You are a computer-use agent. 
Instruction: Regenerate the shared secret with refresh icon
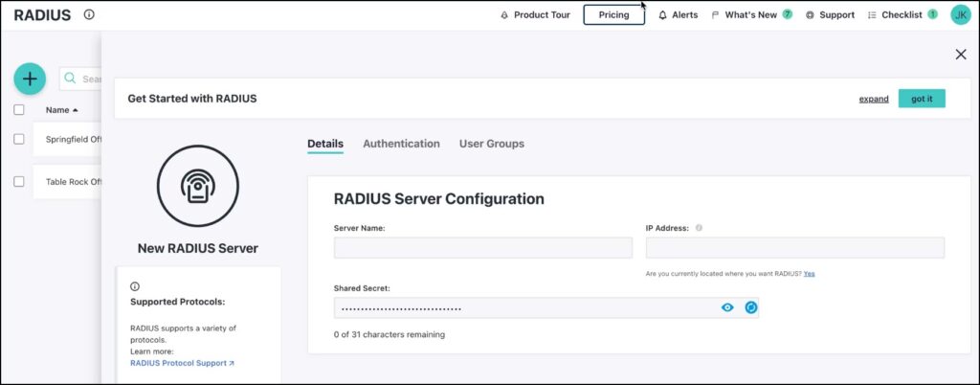[750, 307]
